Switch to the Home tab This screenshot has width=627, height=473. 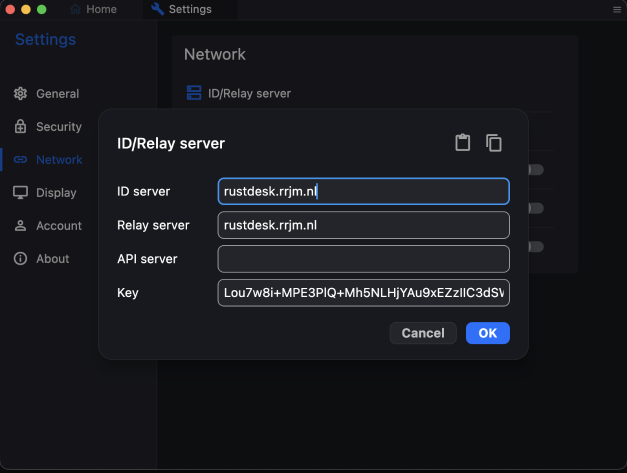pos(94,9)
